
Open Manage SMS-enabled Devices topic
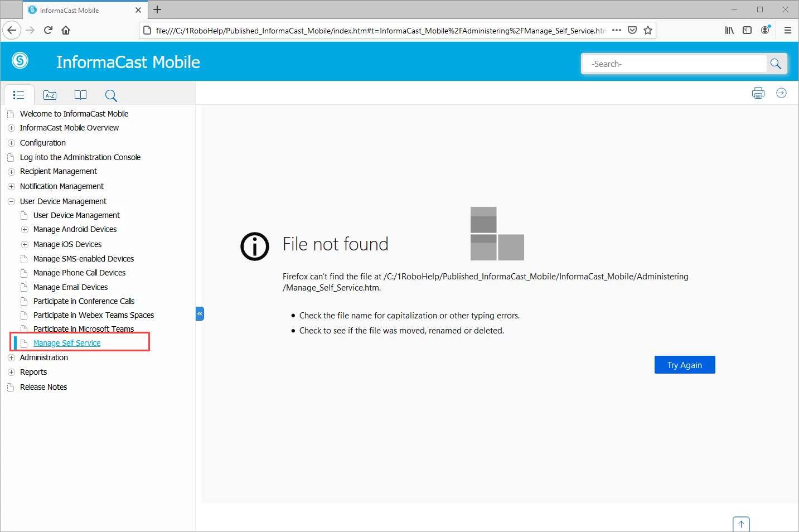(x=84, y=259)
